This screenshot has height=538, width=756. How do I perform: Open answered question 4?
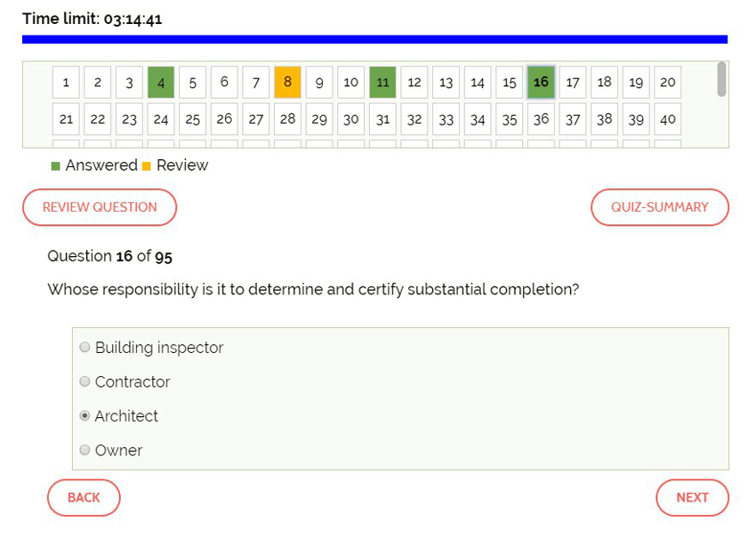coord(161,83)
